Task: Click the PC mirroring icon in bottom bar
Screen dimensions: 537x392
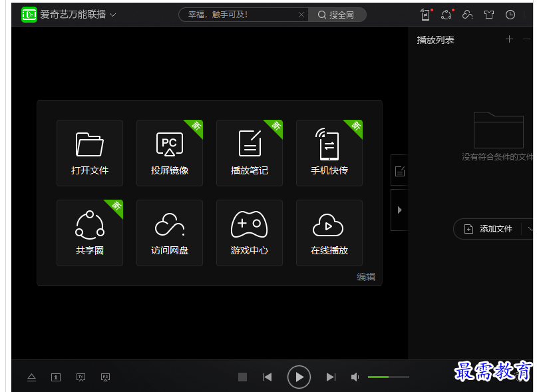Action: point(106,377)
